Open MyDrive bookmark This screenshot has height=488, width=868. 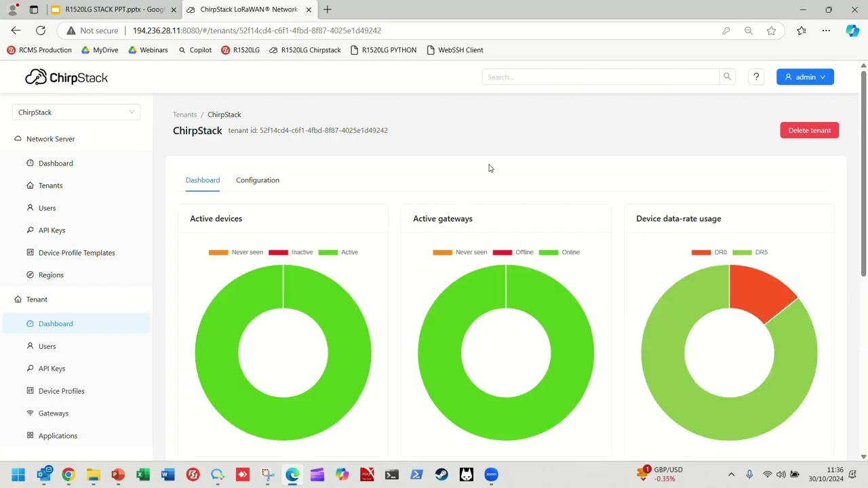(x=100, y=50)
